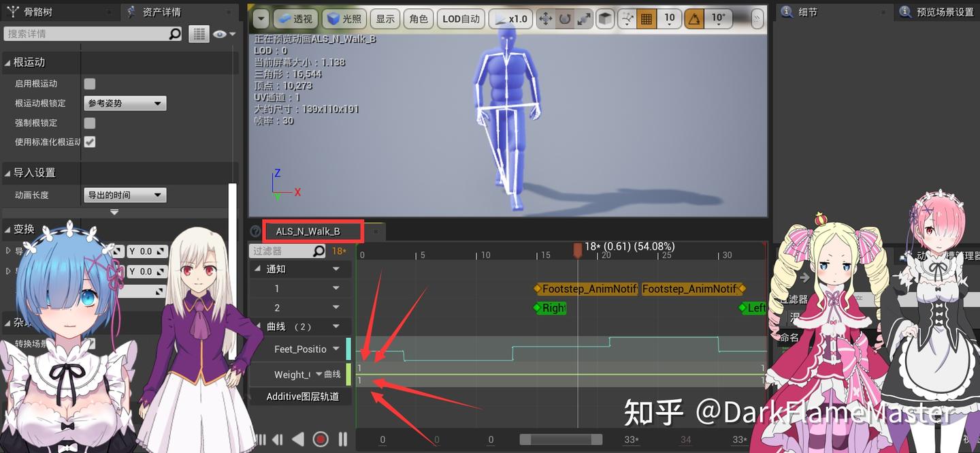Viewport: 980px width, 453px height.
Task: Open the 光照 lit mode menu
Action: click(345, 19)
